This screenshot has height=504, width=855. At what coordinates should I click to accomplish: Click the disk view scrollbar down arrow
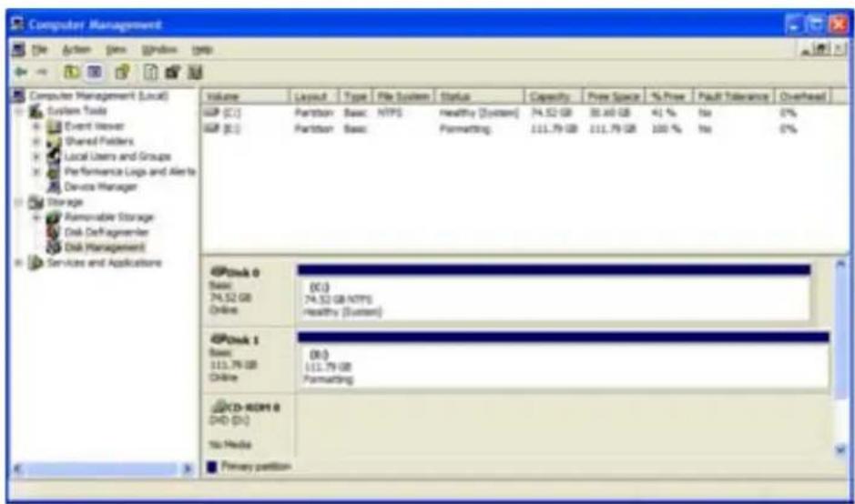click(x=840, y=450)
